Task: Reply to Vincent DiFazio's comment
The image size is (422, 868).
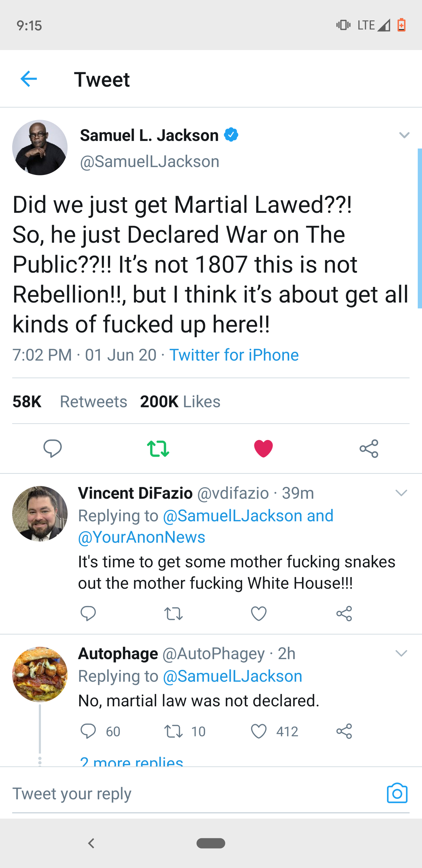Action: tap(88, 614)
